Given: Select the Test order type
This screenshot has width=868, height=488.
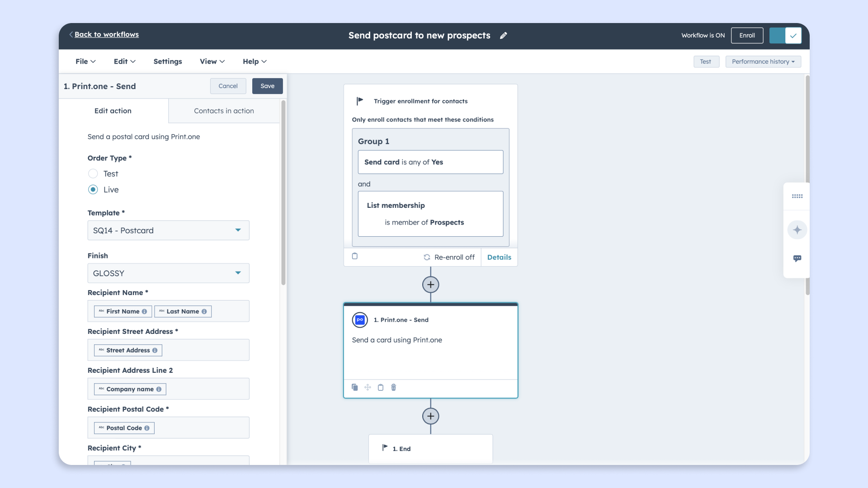Looking at the screenshot, I should [93, 174].
